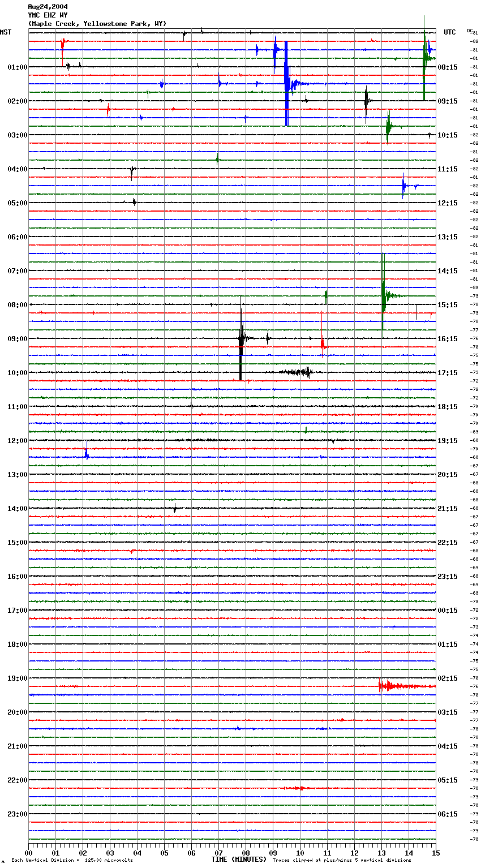The height and width of the screenshot is (868, 481).
Task: Click the 11:15 UTC time label
Action: click(x=448, y=169)
